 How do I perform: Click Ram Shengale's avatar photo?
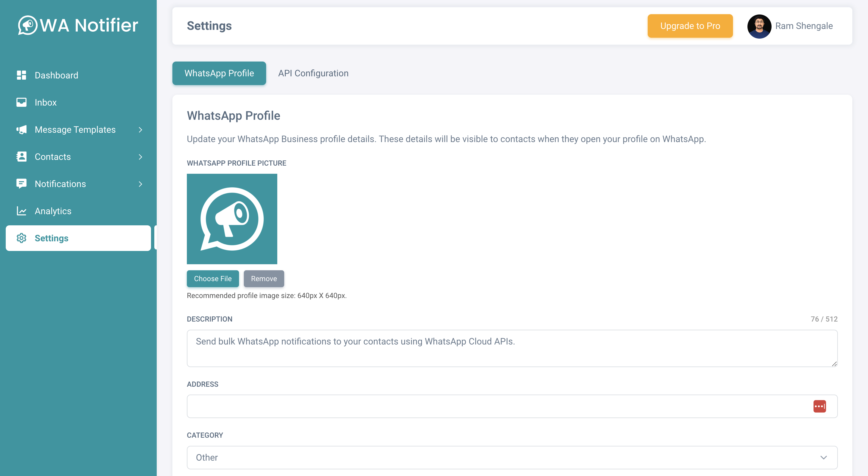759,26
